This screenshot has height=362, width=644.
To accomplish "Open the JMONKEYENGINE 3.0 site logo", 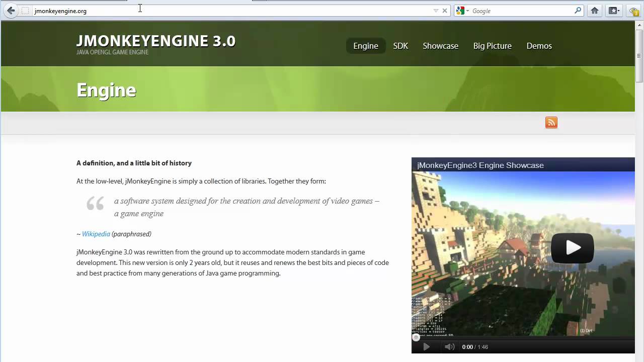I will tap(156, 41).
